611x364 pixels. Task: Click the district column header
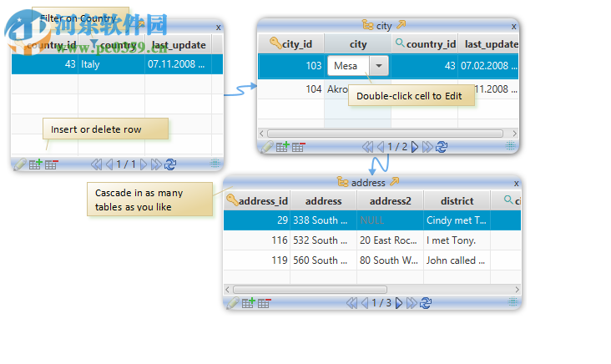457,200
